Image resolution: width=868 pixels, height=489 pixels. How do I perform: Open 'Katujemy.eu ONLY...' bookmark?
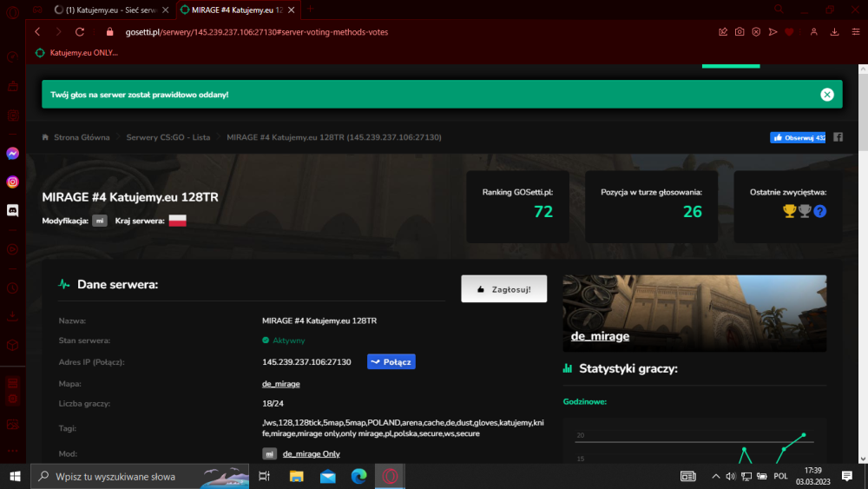[77, 53]
